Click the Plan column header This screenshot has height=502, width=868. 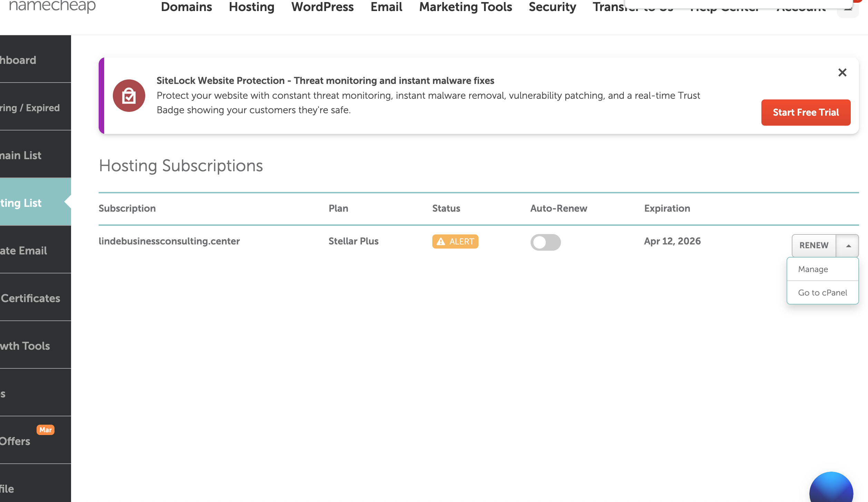338,209
